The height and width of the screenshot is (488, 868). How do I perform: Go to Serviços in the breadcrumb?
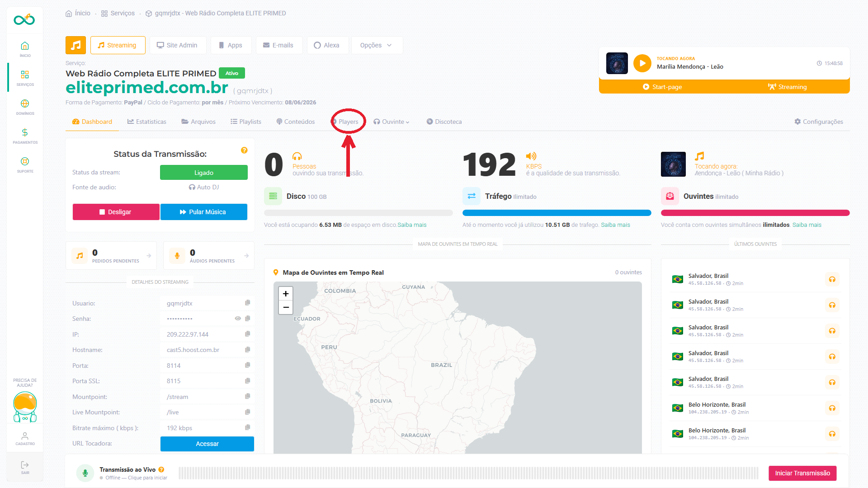[x=118, y=13]
